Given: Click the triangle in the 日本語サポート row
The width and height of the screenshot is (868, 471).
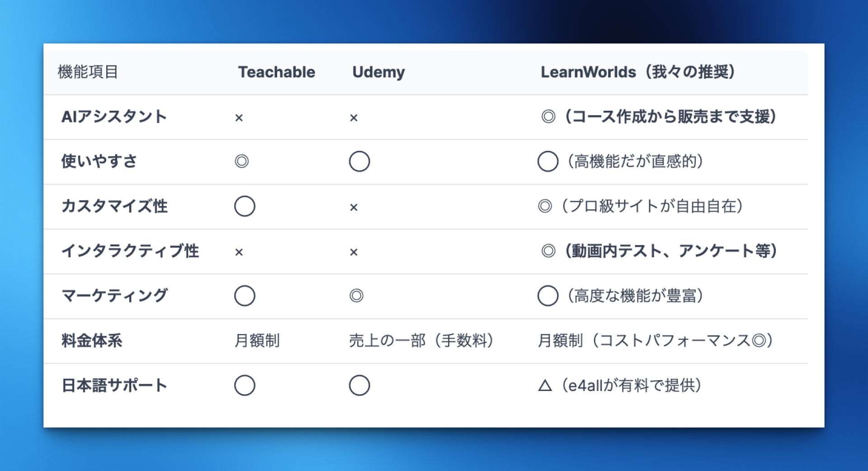Looking at the screenshot, I should click(545, 386).
